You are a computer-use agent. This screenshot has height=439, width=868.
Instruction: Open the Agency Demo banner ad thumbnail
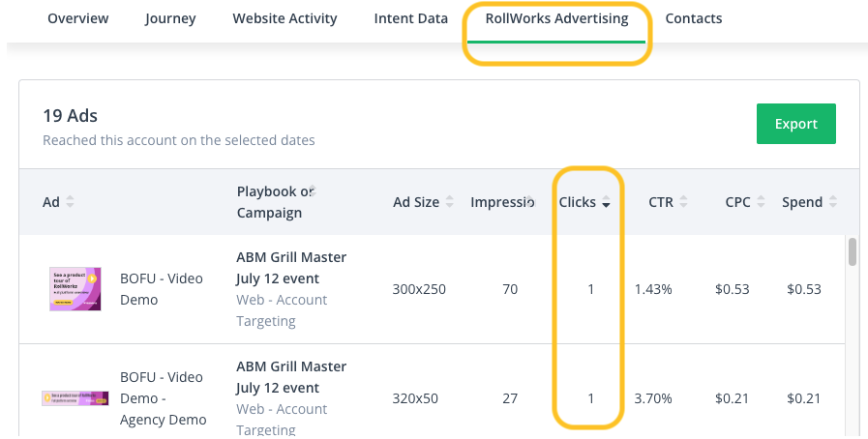[x=75, y=398]
